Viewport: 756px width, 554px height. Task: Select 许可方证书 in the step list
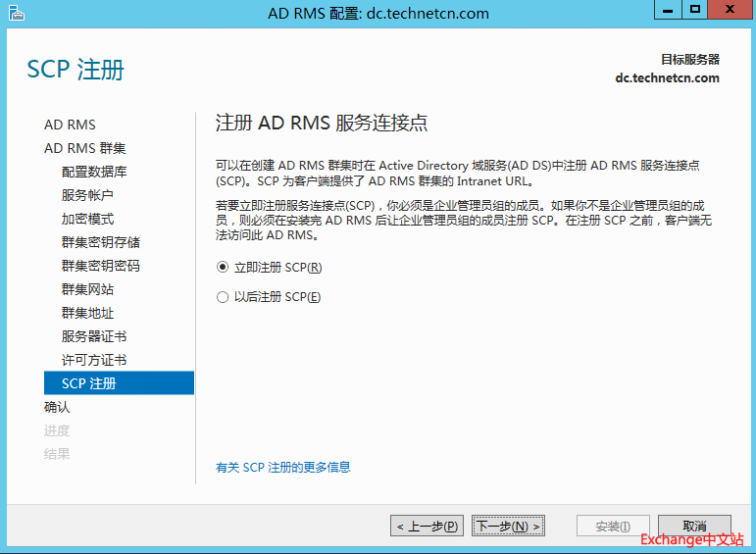[x=94, y=360]
